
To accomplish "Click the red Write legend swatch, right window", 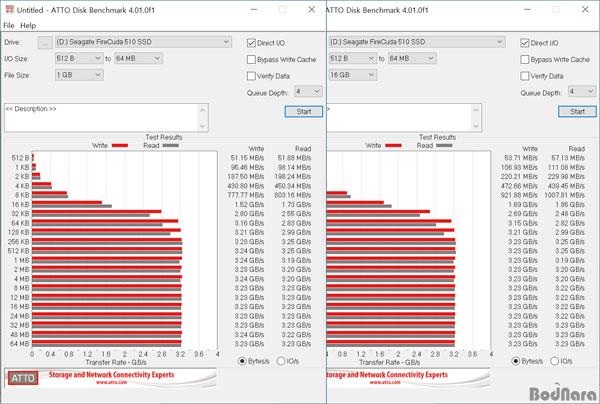I will [393, 145].
